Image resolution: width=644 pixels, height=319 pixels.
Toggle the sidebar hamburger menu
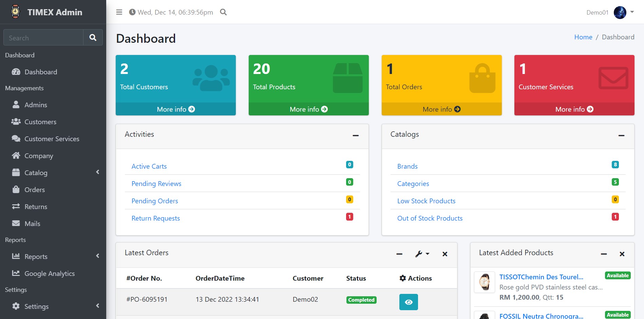pyautogui.click(x=119, y=12)
